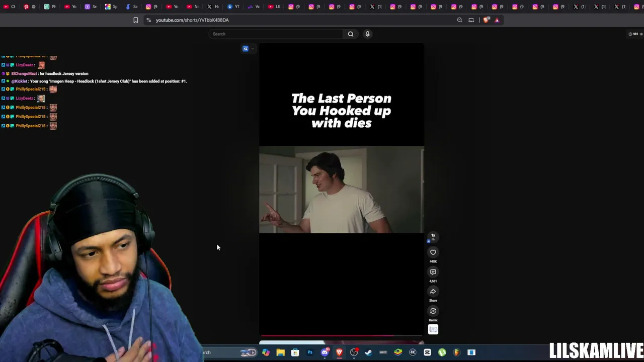Check the 181 viewer count indicator
The height and width of the screenshot is (362, 644).
[635, 34]
